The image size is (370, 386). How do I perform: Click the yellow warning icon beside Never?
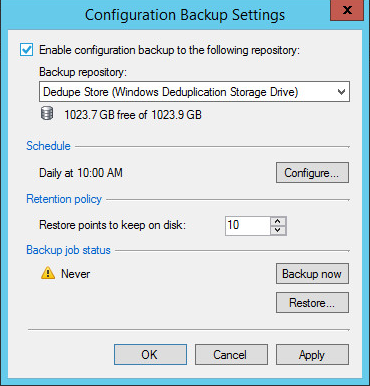[48, 273]
